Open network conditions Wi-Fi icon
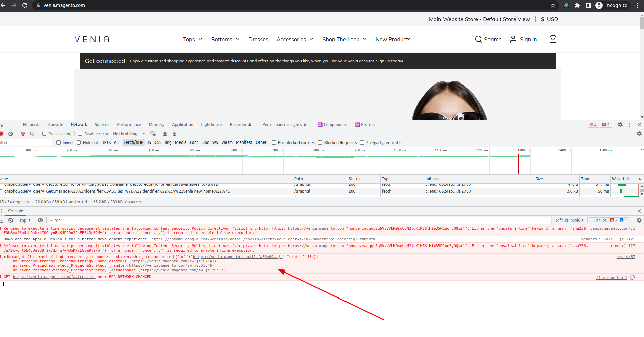The width and height of the screenshot is (644, 337). [153, 134]
